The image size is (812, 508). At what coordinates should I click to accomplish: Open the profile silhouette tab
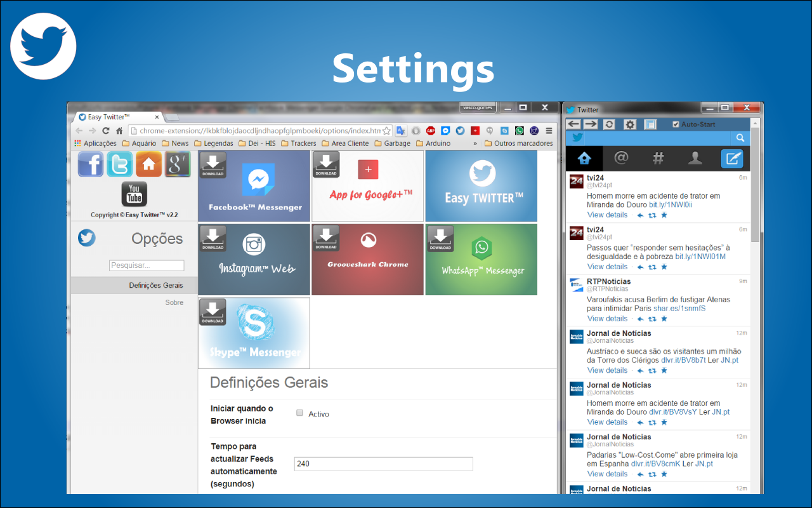coord(695,159)
